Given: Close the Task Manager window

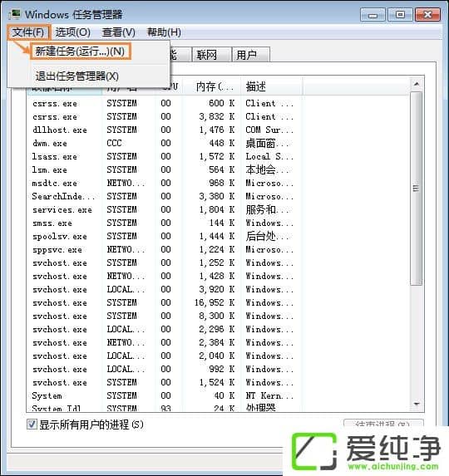Looking at the screenshot, I should (x=427, y=15).
